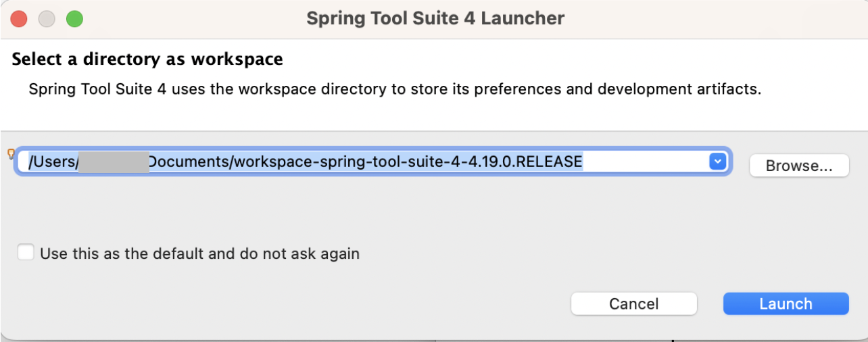
Task: Enable 'Use this as the default' checkbox
Action: [x=26, y=253]
